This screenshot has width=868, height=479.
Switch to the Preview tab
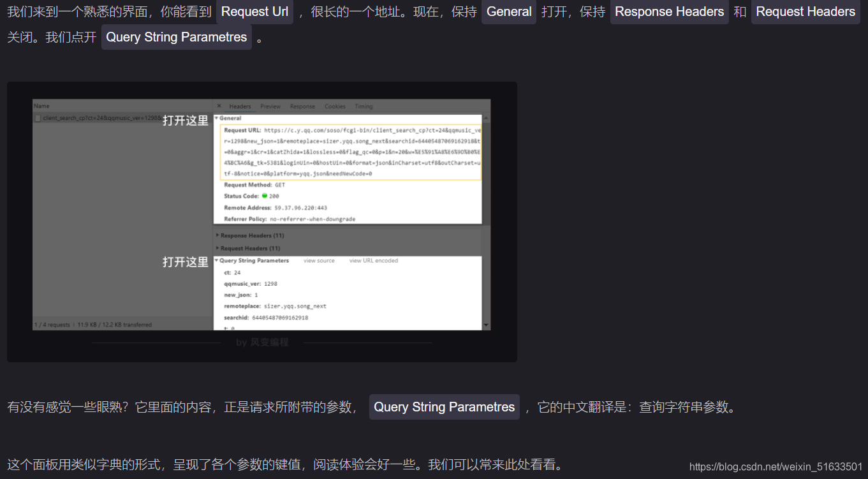pyautogui.click(x=270, y=107)
